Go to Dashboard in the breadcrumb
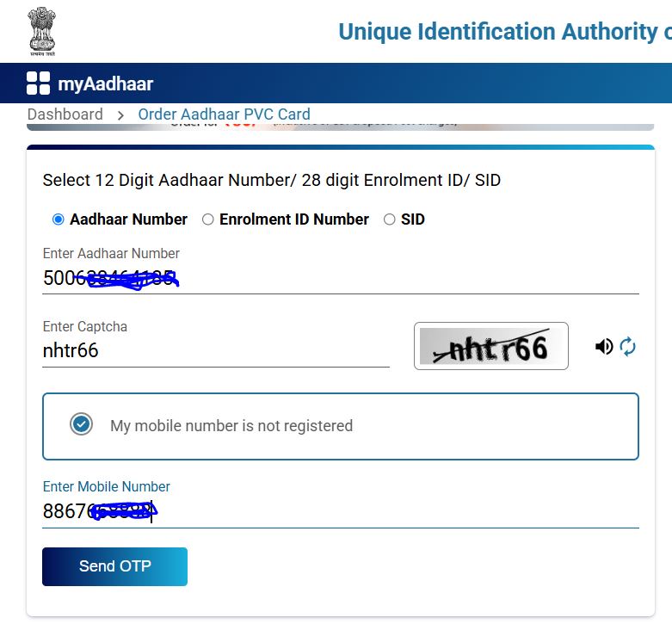672x624 pixels. pyautogui.click(x=65, y=114)
